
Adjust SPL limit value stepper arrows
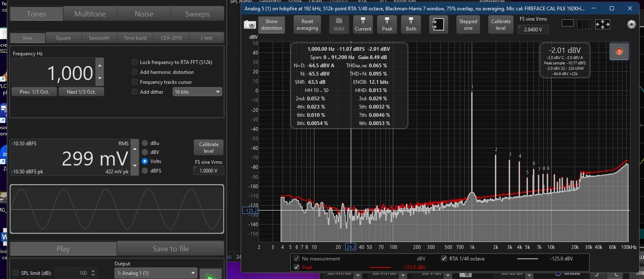point(93,273)
